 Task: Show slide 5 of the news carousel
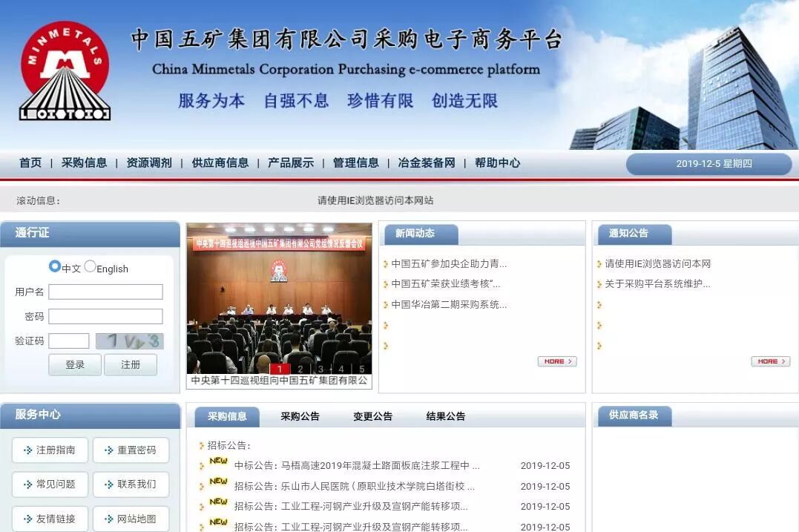coord(362,369)
